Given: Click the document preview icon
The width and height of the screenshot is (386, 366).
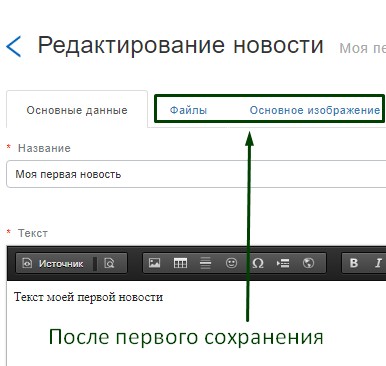Looking at the screenshot, I should (109, 263).
